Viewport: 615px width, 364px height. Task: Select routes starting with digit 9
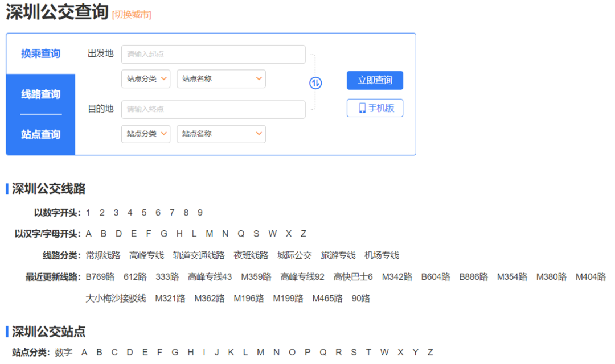tap(200, 213)
